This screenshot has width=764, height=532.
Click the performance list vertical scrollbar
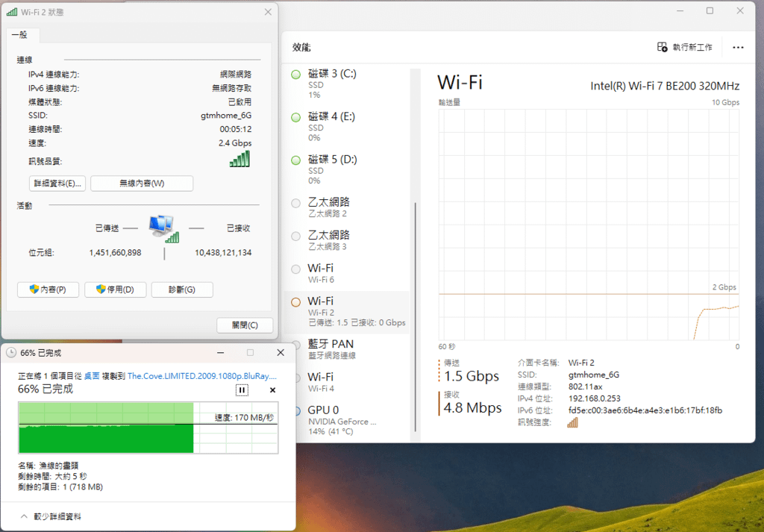tap(415, 316)
